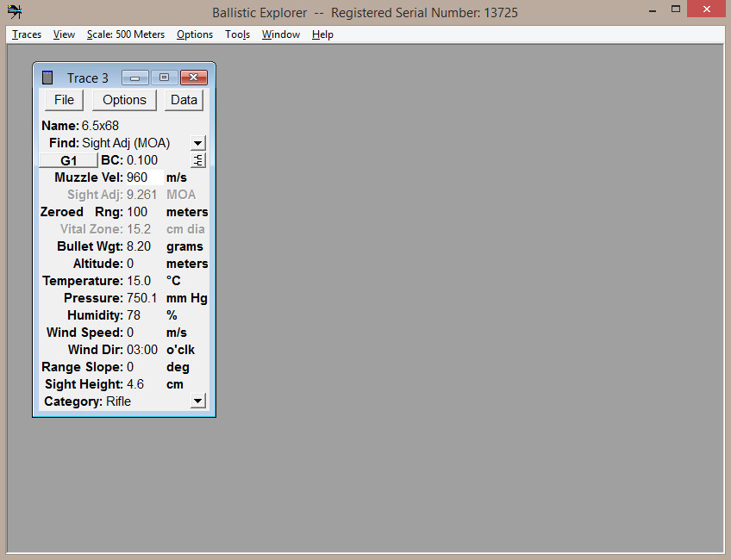This screenshot has width=731, height=560.
Task: Click the Ballistic Explorer app icon
Action: click(x=15, y=12)
